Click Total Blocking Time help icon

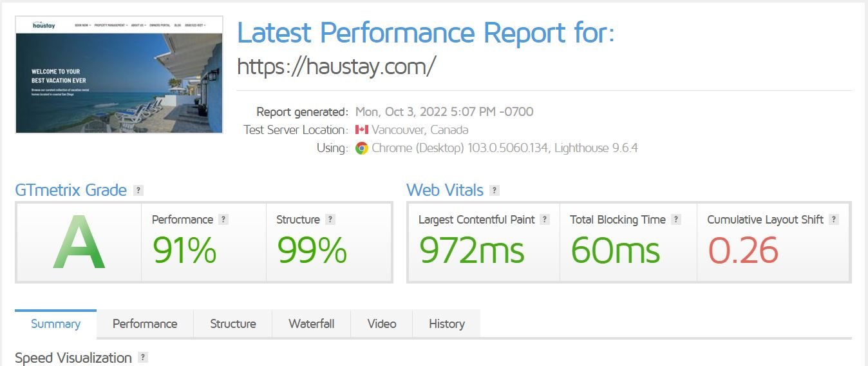(x=676, y=220)
